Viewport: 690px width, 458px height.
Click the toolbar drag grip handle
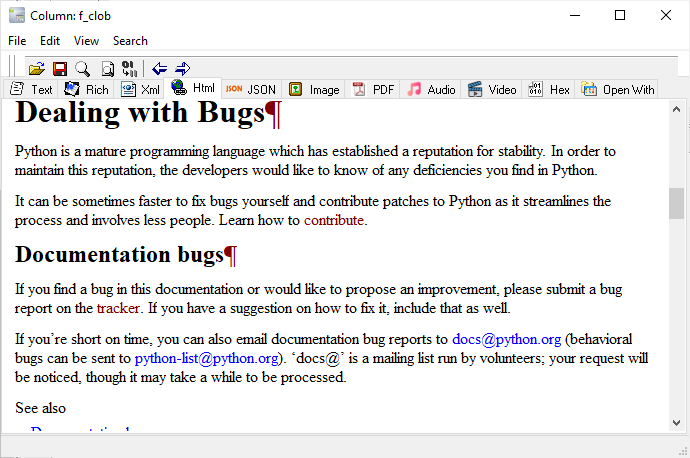tap(12, 67)
